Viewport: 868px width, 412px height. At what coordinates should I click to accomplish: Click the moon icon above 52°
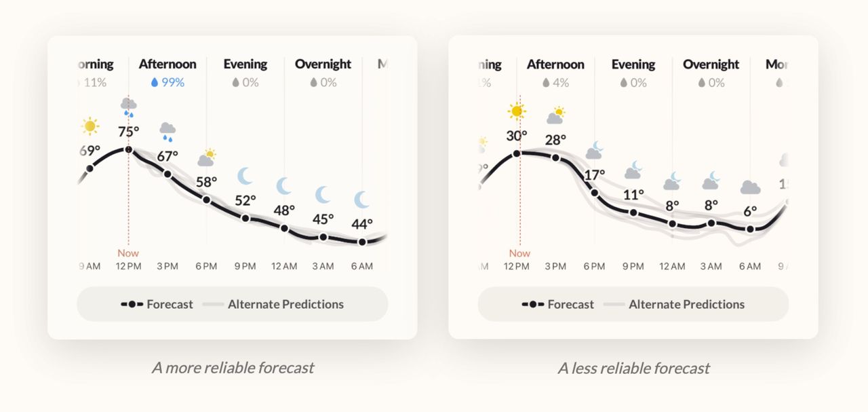tap(245, 176)
